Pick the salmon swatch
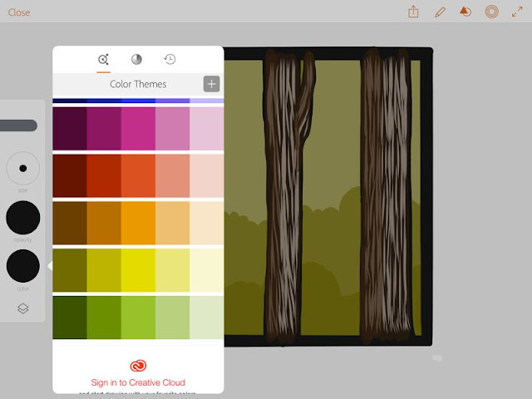Screen dimensions: 532x399 point(172,175)
